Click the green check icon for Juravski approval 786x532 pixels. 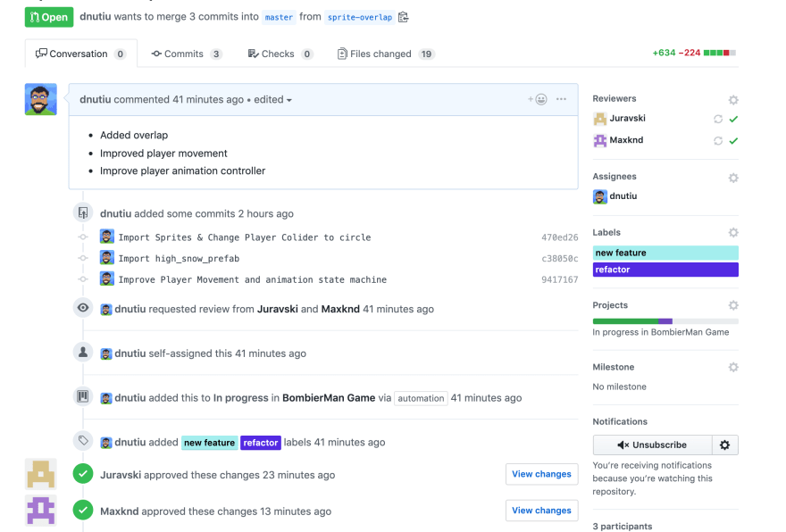83,473
